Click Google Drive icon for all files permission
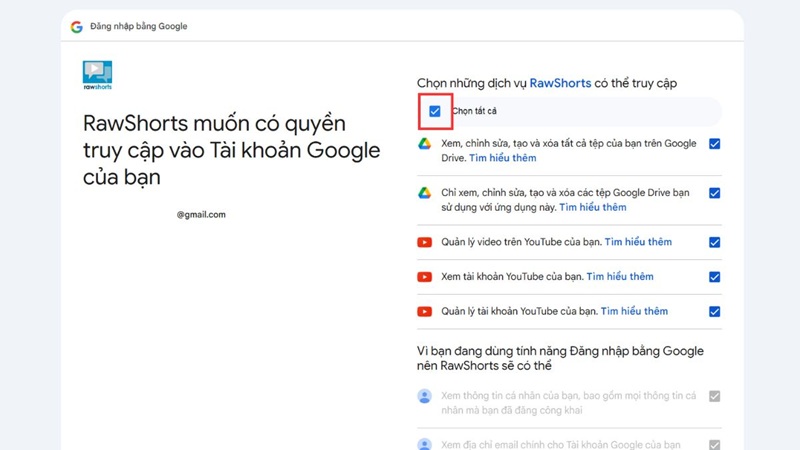This screenshot has height=450, width=800. point(424,144)
